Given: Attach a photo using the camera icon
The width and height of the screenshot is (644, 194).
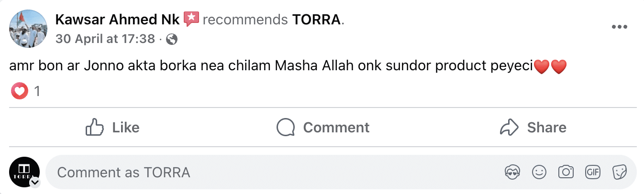Looking at the screenshot, I should click(x=566, y=172).
